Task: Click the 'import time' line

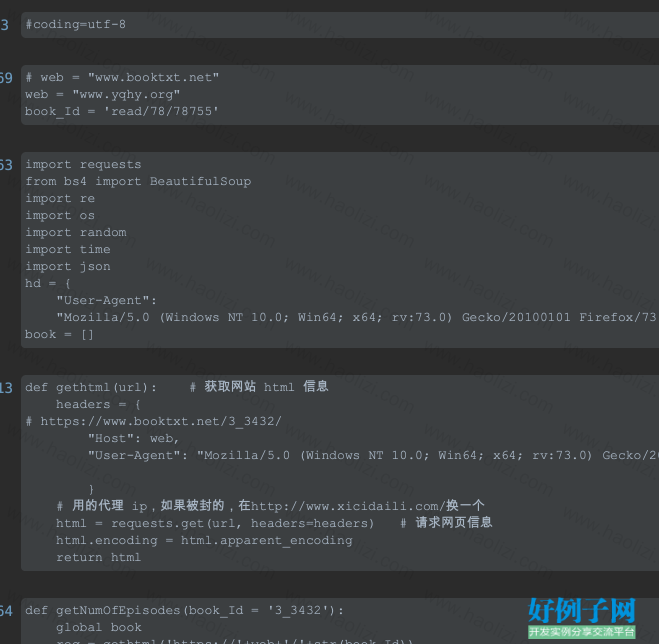Action: point(67,249)
